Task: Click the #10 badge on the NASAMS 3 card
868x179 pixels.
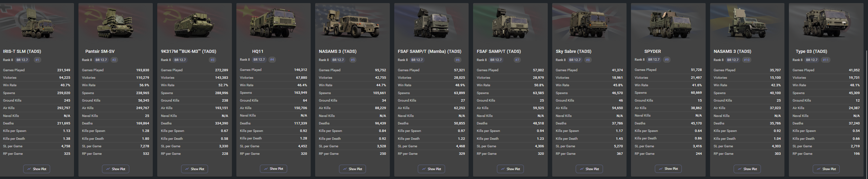Action: click(753, 60)
